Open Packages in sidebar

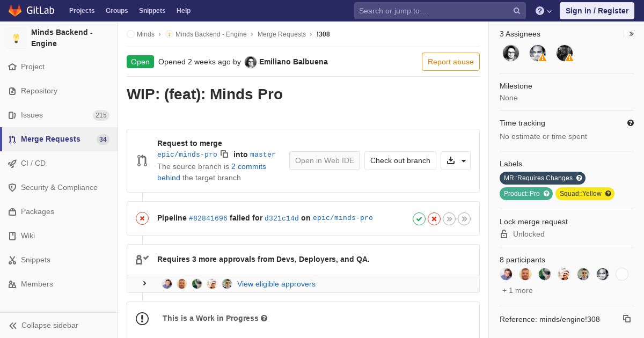point(59,211)
